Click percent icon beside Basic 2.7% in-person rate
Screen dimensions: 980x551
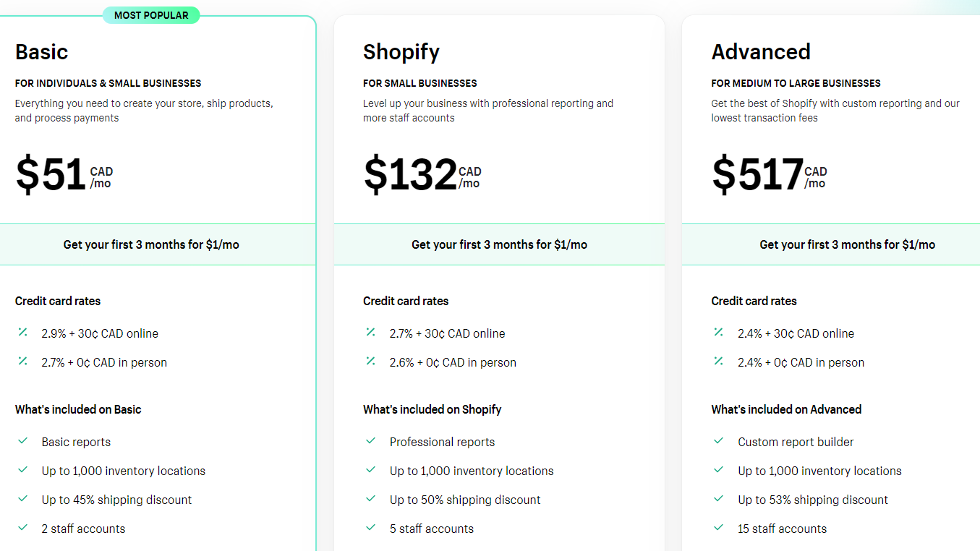[x=23, y=362]
